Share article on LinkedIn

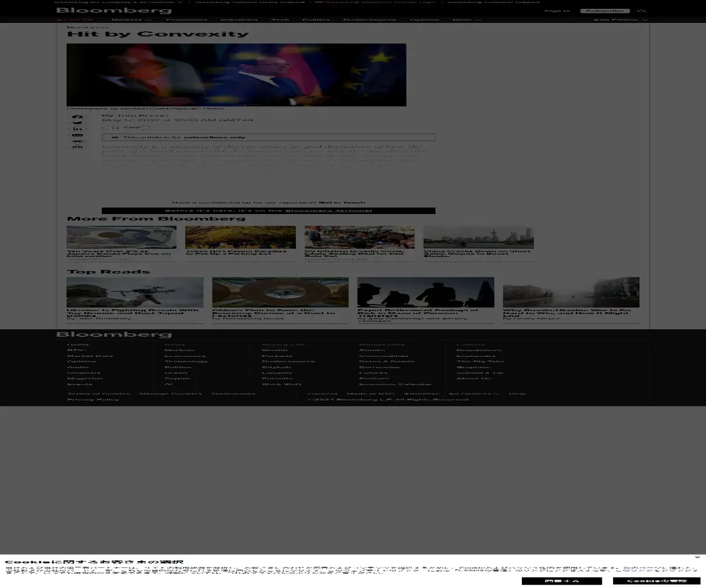pyautogui.click(x=78, y=129)
